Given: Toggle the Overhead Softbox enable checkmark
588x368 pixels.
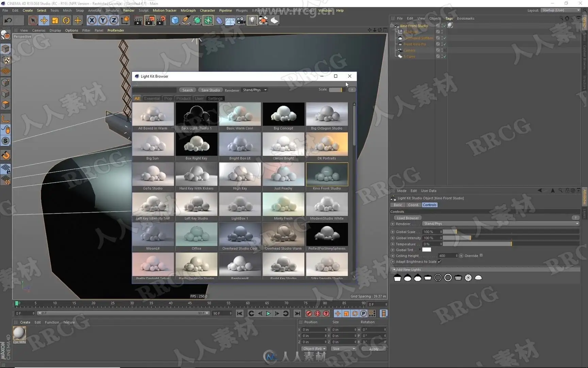Looking at the screenshot, I should click(x=445, y=38).
